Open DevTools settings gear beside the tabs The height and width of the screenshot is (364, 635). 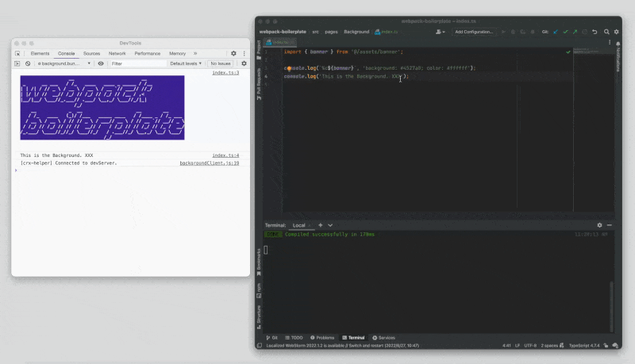233,53
